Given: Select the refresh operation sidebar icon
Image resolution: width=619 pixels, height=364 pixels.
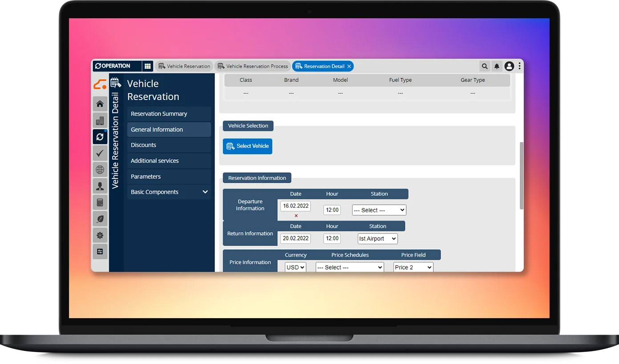Looking at the screenshot, I should 100,137.
